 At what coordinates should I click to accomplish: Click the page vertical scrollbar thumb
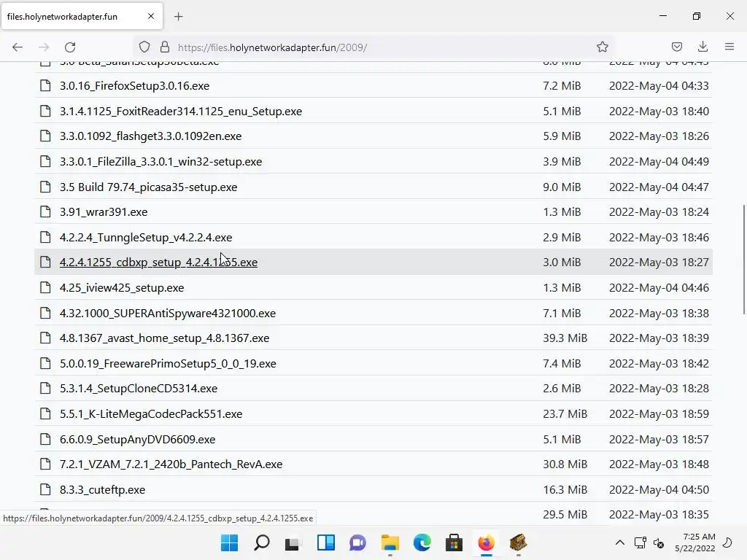[x=743, y=260]
